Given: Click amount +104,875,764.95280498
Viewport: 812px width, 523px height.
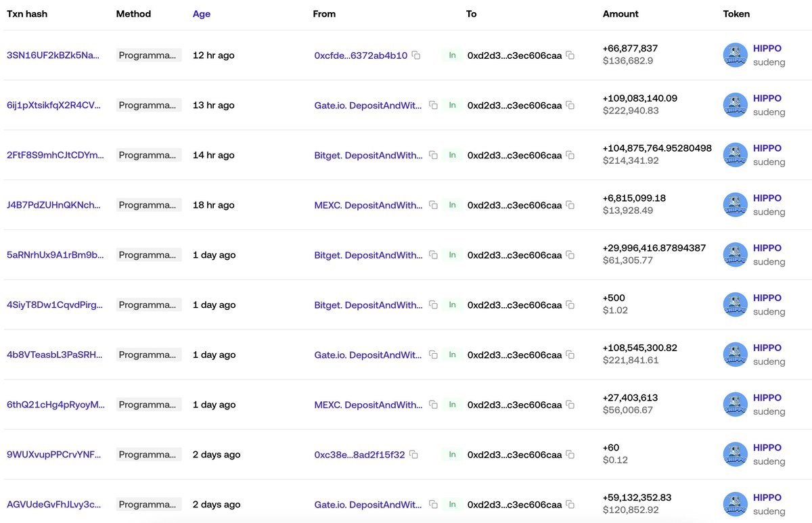Looking at the screenshot, I should point(657,148).
